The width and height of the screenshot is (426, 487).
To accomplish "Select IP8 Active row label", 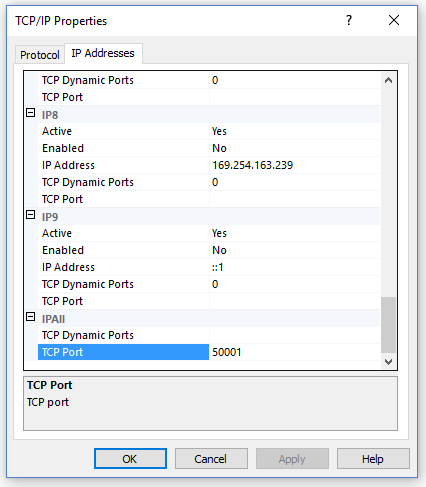I will tap(123, 131).
